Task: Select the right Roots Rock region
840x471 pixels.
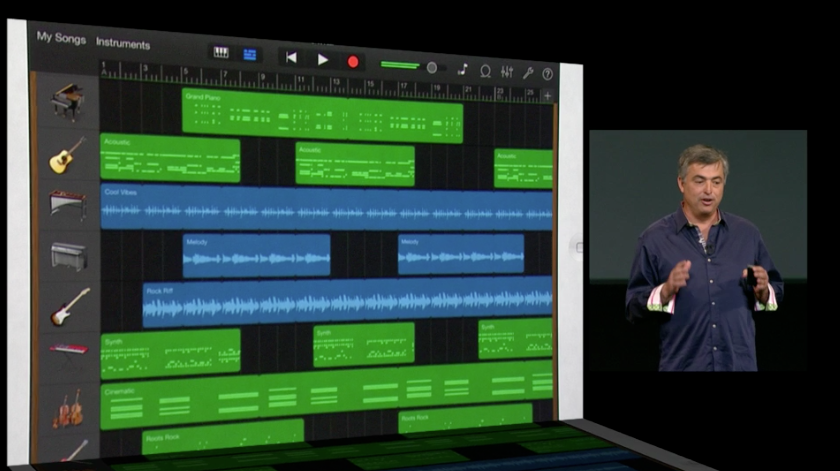Action: [465, 417]
